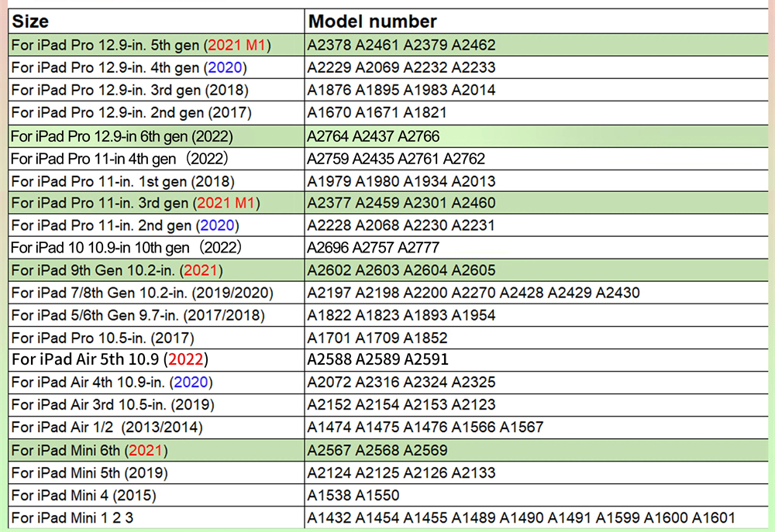Select the model numbers starting with A1474
The height and width of the screenshot is (532, 775).
(x=425, y=427)
